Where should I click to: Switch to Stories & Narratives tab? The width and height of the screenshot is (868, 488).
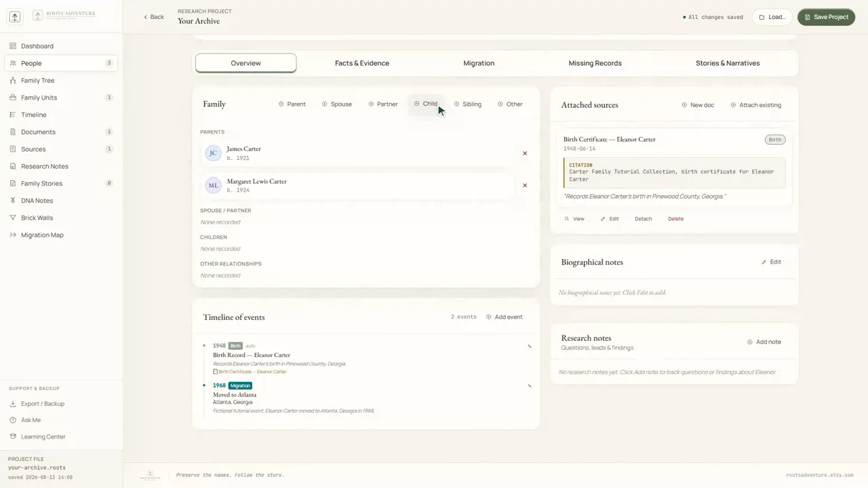click(x=728, y=63)
